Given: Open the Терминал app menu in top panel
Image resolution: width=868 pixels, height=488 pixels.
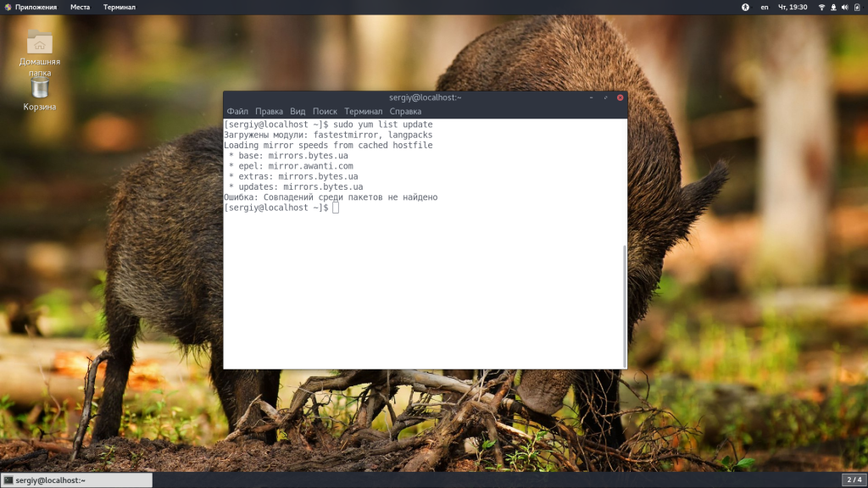Looking at the screenshot, I should (119, 7).
